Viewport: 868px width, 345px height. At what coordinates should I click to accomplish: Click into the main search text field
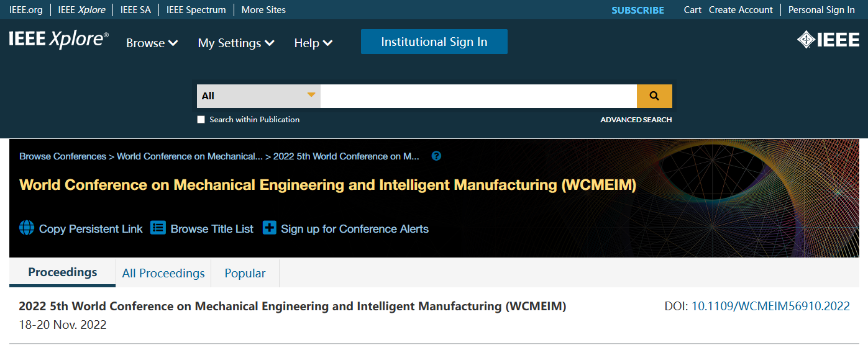[x=478, y=96]
